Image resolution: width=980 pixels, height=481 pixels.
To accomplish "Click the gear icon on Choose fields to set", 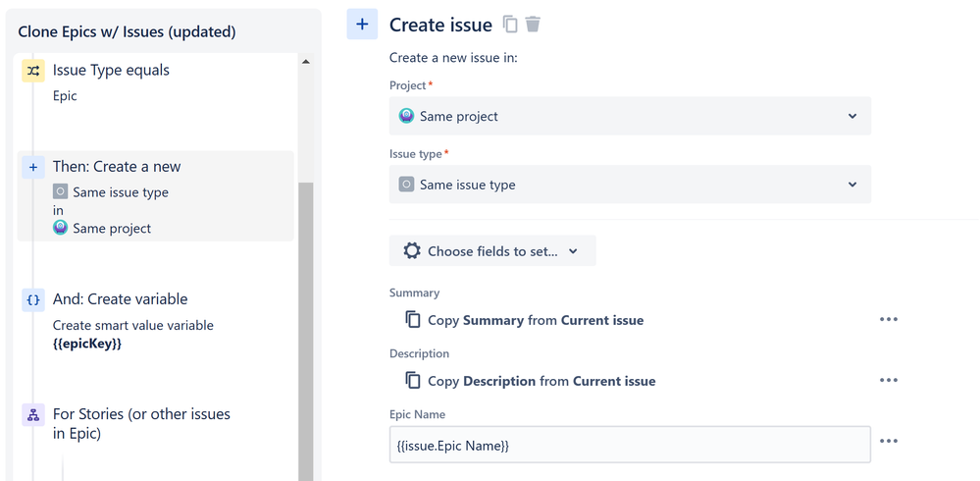I will (x=412, y=251).
